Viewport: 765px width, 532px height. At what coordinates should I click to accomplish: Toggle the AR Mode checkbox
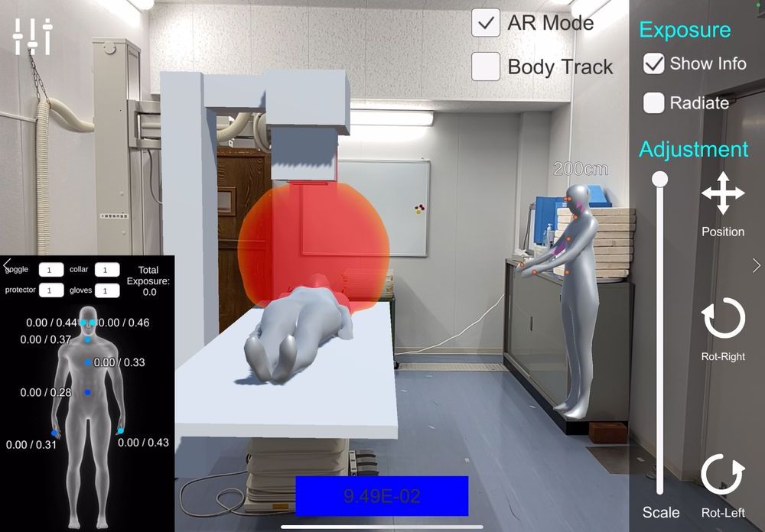pyautogui.click(x=486, y=22)
